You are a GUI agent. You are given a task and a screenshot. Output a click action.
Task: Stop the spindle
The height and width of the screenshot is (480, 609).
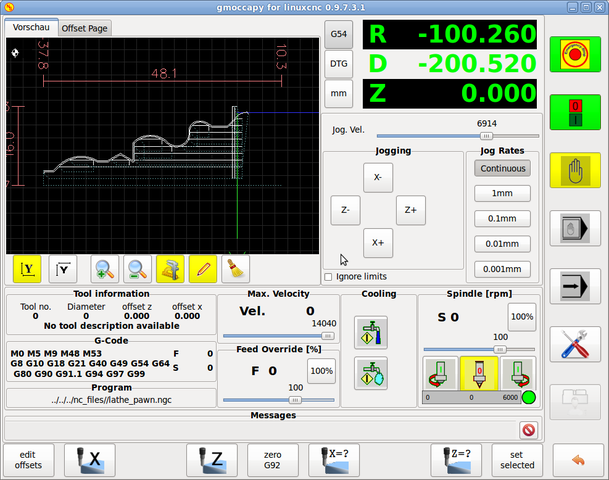(x=478, y=373)
